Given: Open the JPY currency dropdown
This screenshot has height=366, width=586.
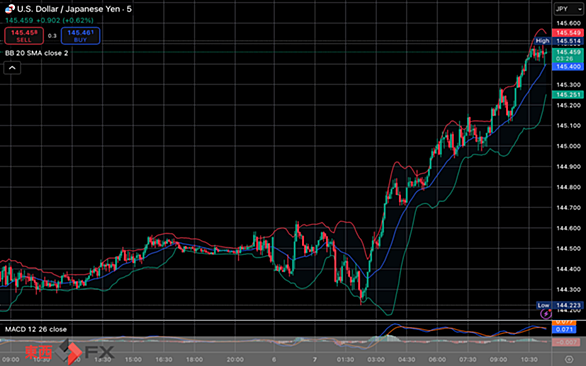Looking at the screenshot, I should [568, 9].
